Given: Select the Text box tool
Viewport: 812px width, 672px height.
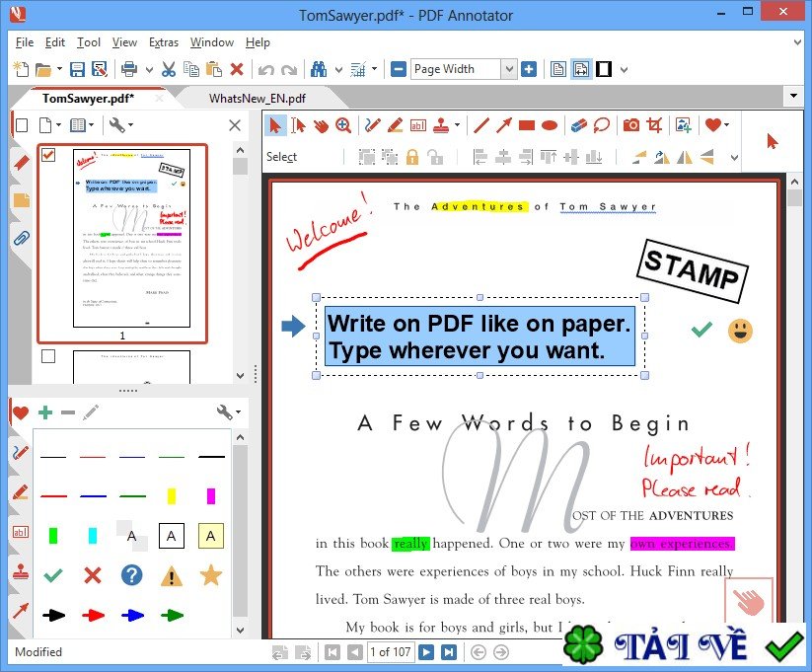Looking at the screenshot, I should (418, 125).
